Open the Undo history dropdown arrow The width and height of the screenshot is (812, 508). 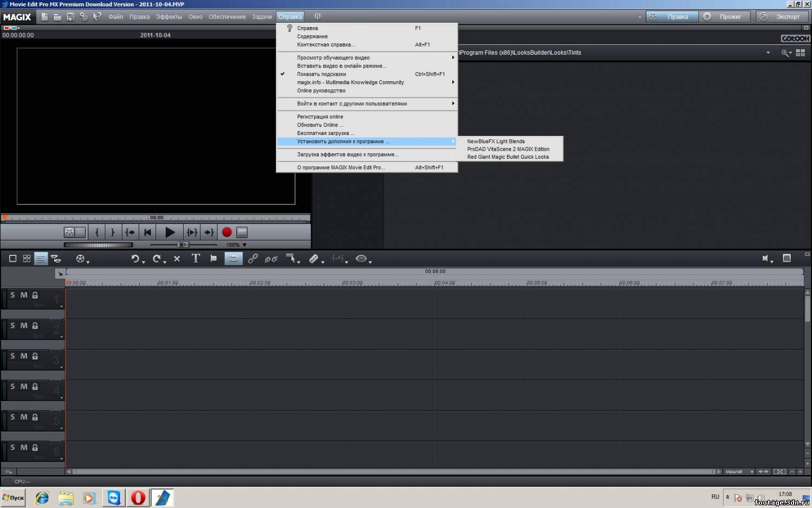tap(144, 262)
